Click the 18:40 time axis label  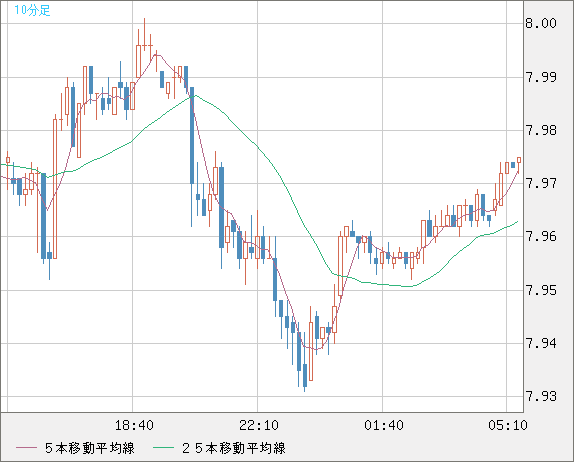134,425
